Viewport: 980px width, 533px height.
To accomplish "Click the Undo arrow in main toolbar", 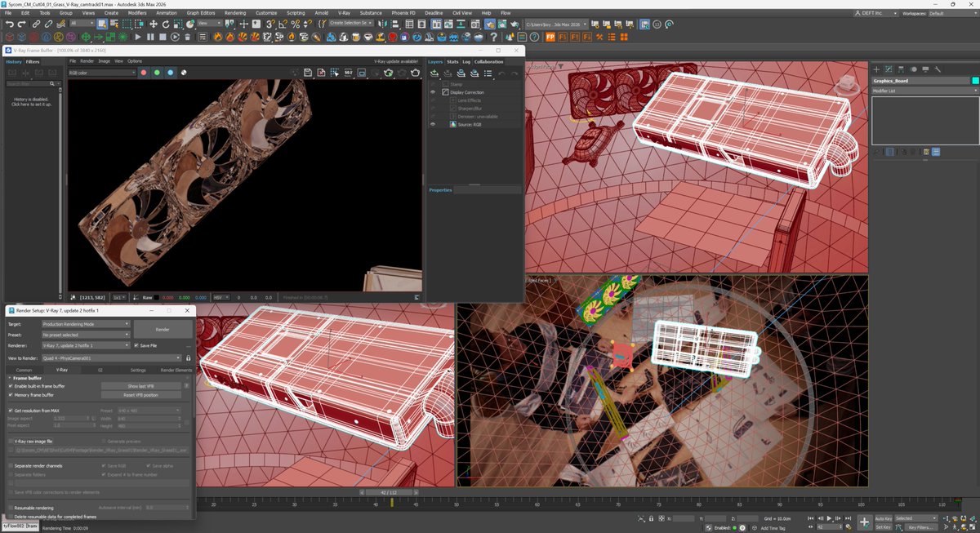I will [x=9, y=24].
